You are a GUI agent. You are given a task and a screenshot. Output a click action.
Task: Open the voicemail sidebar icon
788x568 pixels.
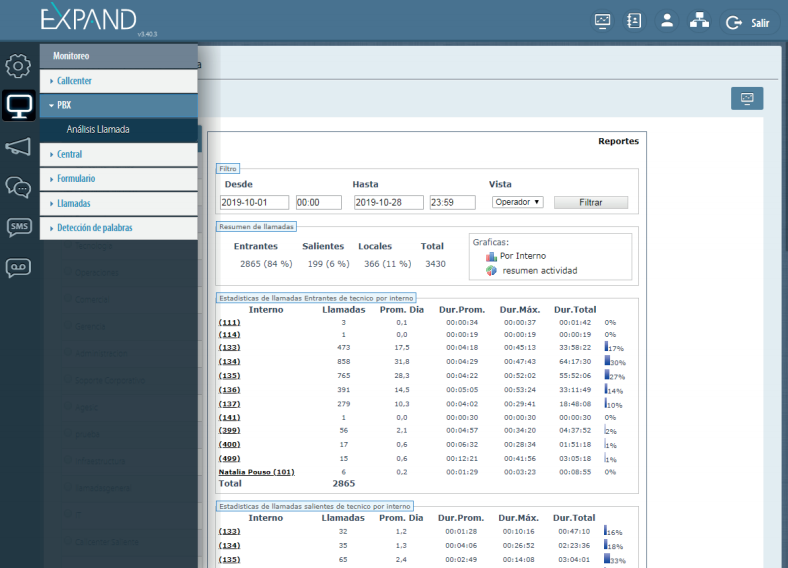click(x=18, y=267)
